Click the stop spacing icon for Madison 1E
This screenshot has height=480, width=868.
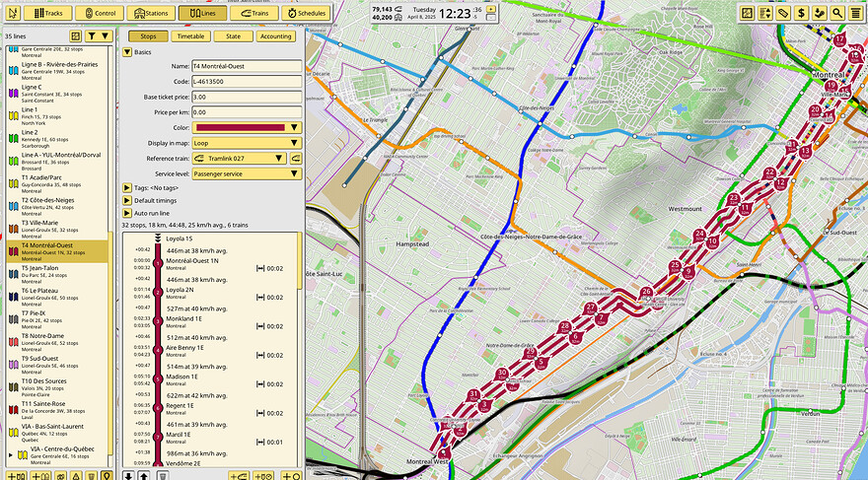pyautogui.click(x=260, y=383)
